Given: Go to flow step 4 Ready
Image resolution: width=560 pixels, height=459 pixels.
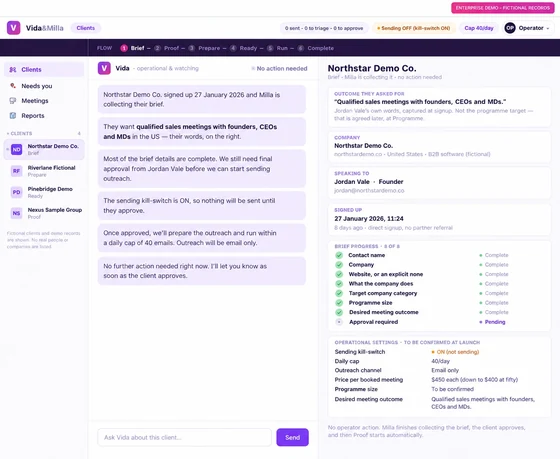Looking at the screenshot, I should (x=244, y=48).
